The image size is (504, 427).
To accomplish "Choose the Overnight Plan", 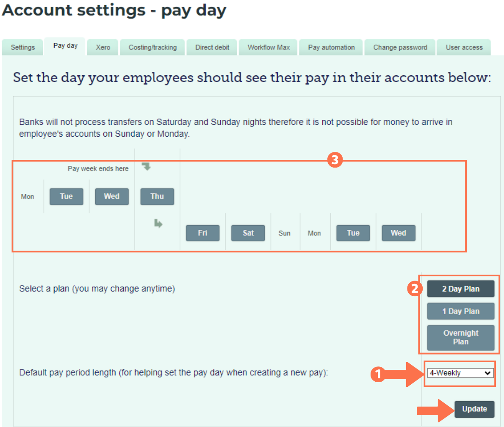I will [x=460, y=337].
